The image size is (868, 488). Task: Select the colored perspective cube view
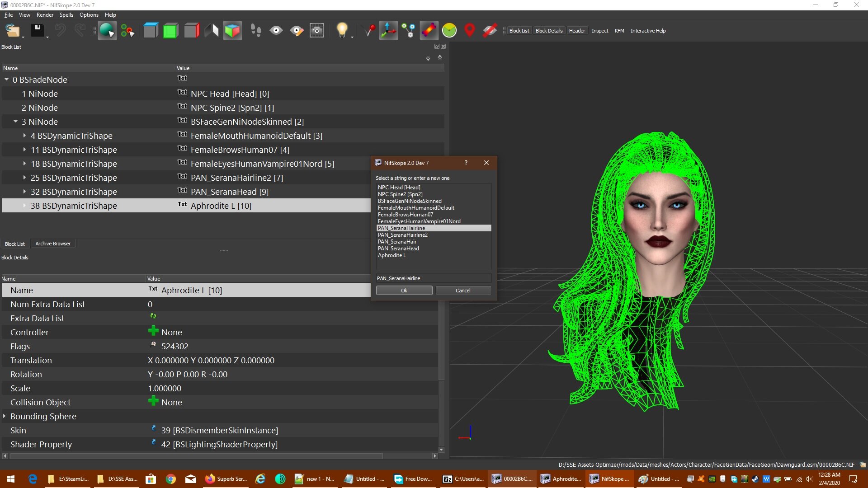pyautogui.click(x=232, y=31)
